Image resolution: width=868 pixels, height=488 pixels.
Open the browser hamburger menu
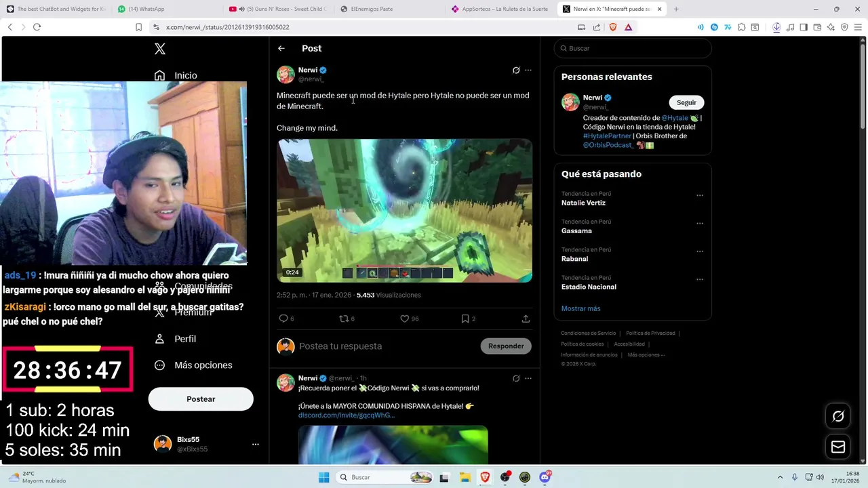point(859,27)
